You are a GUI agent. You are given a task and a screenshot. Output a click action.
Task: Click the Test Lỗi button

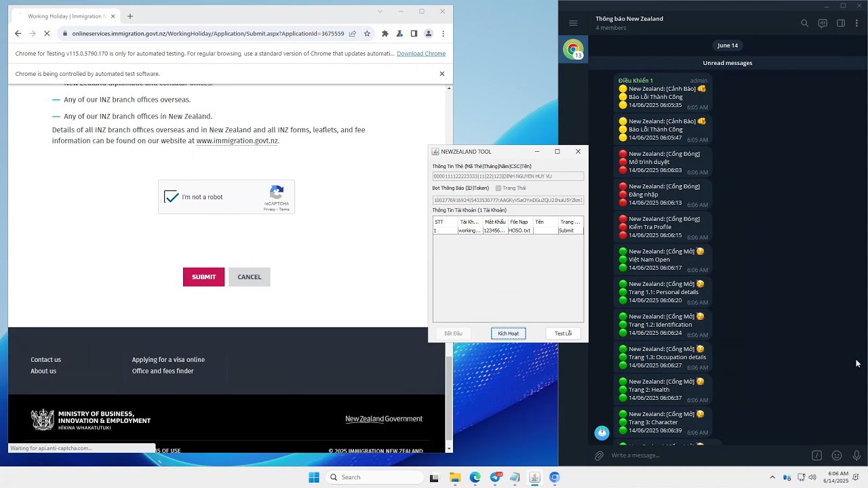563,333
